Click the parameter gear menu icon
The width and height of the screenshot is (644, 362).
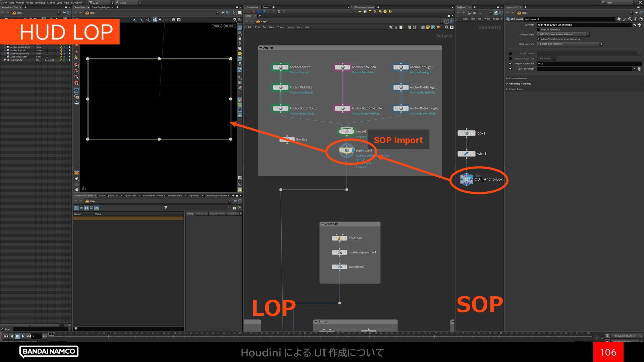tap(619, 19)
